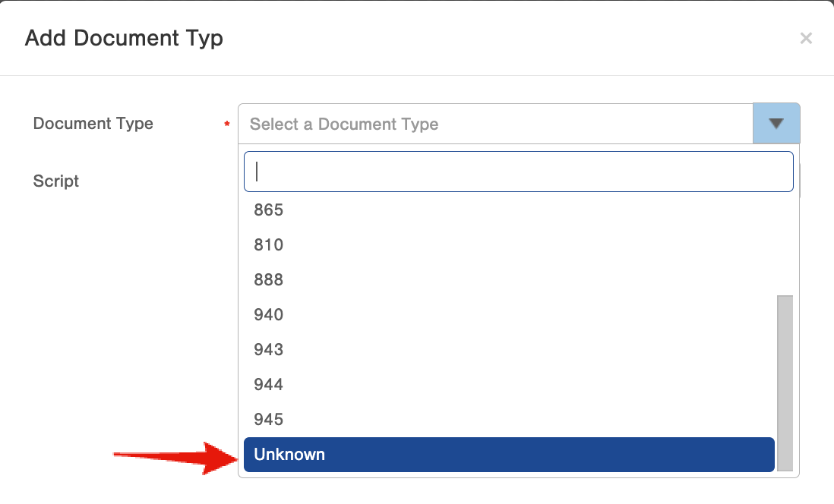Close the Add Document Type dialog
This screenshot has width=834, height=504.
tap(806, 39)
